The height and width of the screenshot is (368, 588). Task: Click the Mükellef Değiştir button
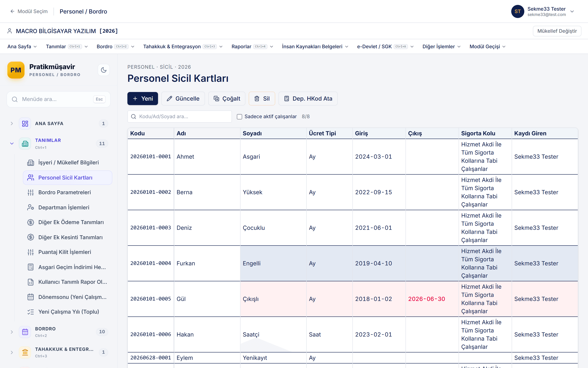(x=557, y=31)
